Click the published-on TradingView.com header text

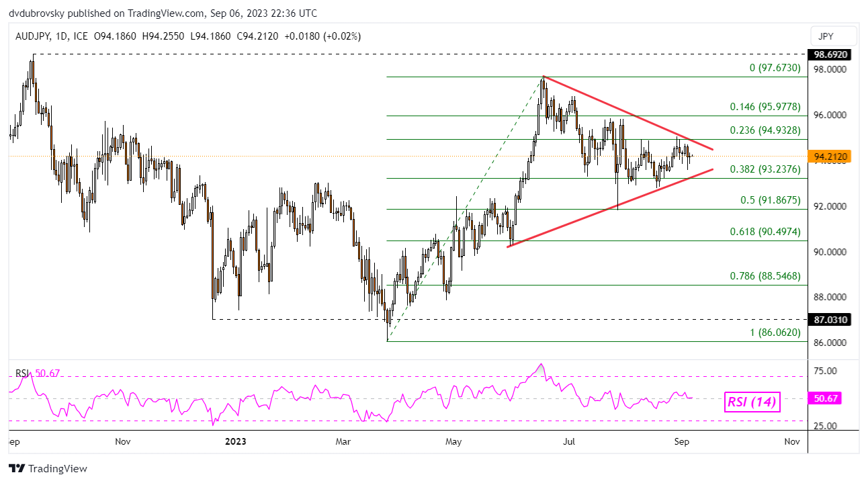(x=164, y=13)
